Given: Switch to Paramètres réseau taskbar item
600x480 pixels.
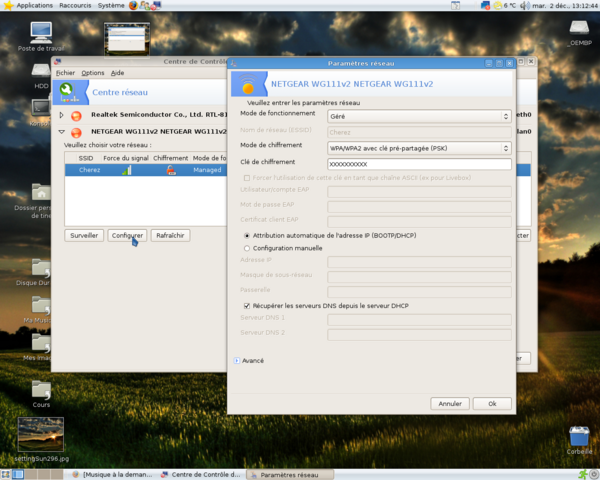Looking at the screenshot, I should click(x=290, y=475).
